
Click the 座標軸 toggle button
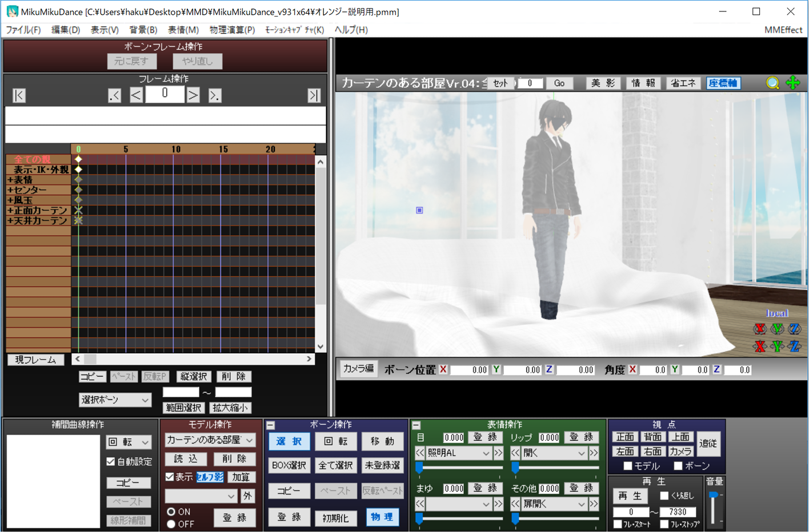pyautogui.click(x=723, y=83)
